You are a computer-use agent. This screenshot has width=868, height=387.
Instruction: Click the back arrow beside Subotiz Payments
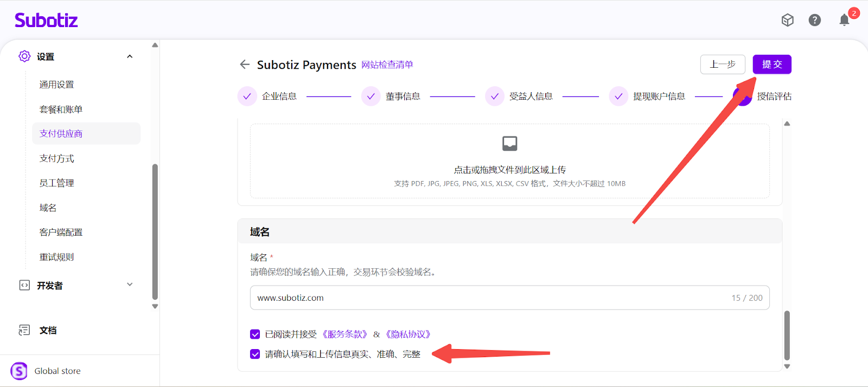click(x=245, y=64)
